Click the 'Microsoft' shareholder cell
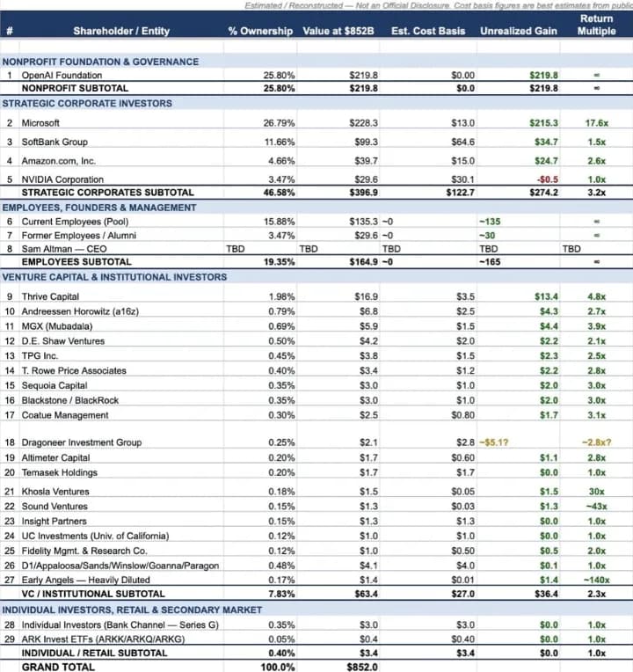The height and width of the screenshot is (672, 633). pyautogui.click(x=40, y=123)
